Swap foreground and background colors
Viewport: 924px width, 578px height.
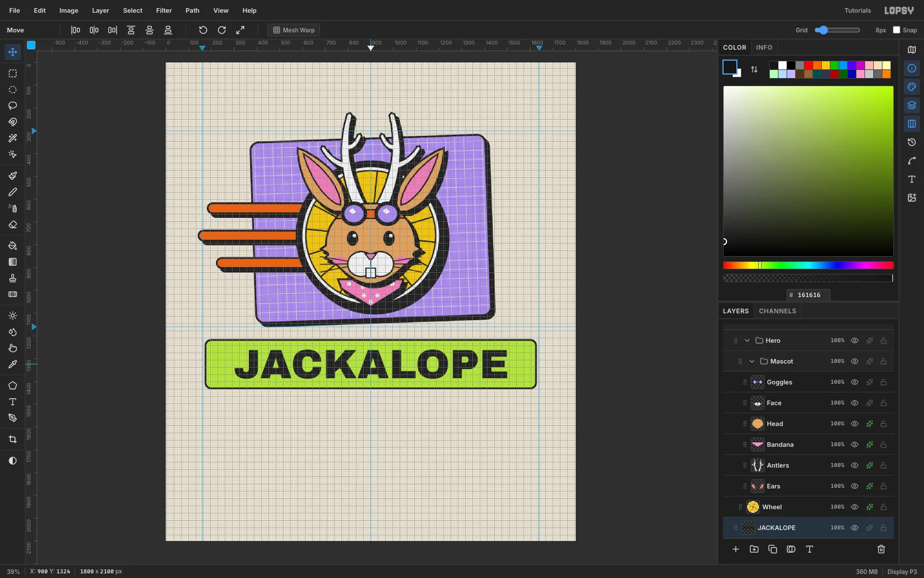[754, 69]
